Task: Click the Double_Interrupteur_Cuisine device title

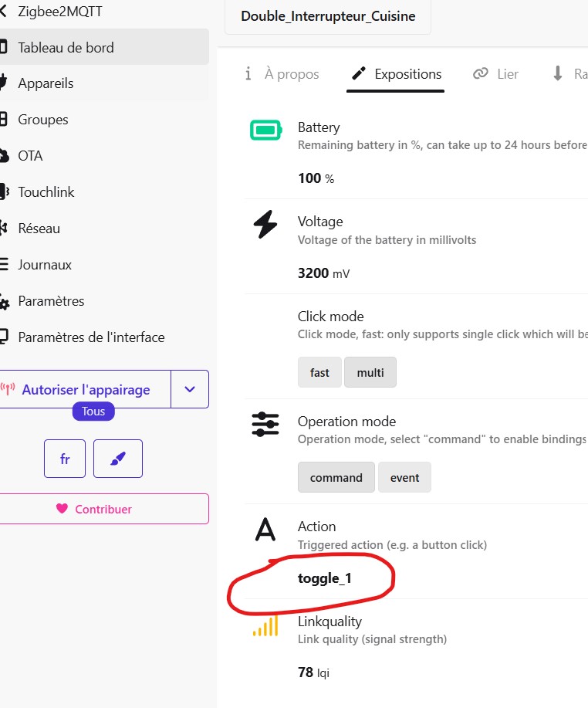Action: 328,16
